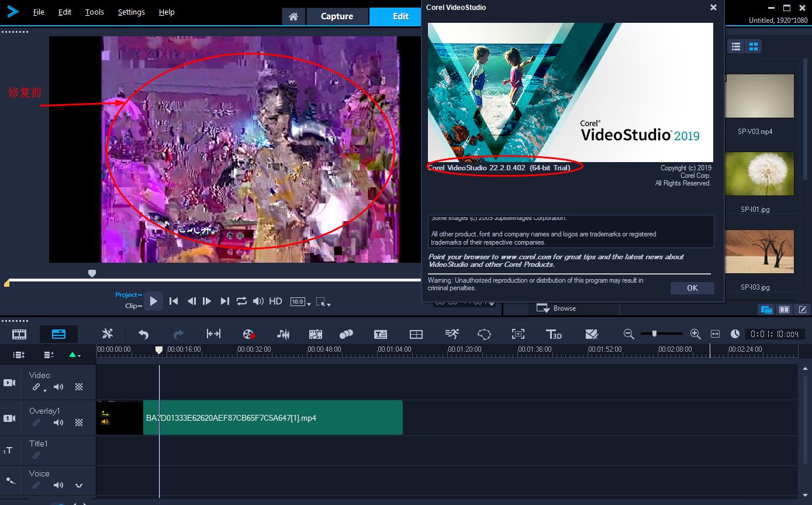The height and width of the screenshot is (505, 812).
Task: Mute the Video track audio
Action: point(58,387)
